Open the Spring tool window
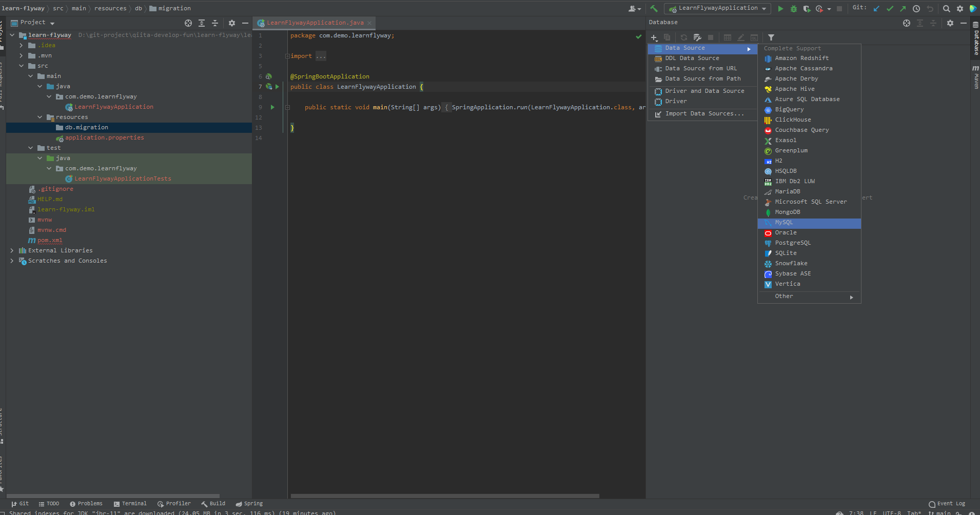The height and width of the screenshot is (515, 980). point(249,504)
